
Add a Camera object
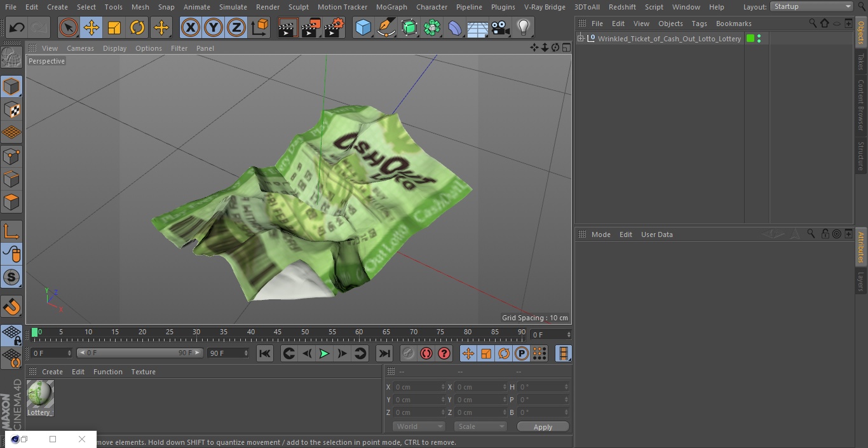500,27
